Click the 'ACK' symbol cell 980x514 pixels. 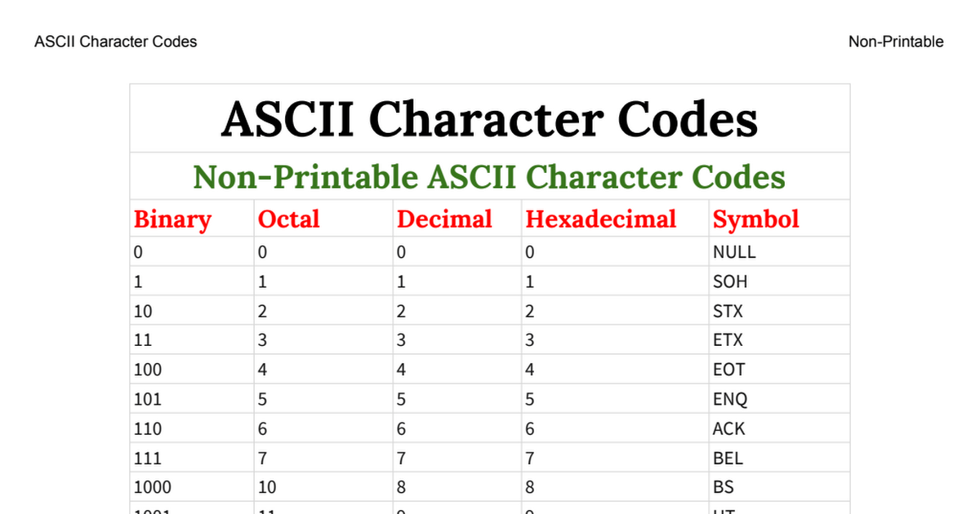(729, 428)
